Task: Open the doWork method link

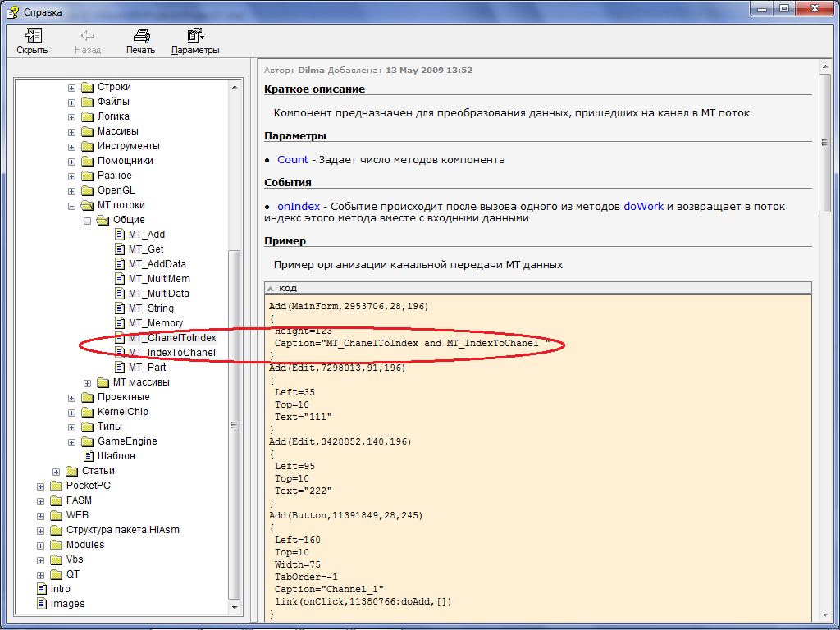Action: click(x=643, y=207)
